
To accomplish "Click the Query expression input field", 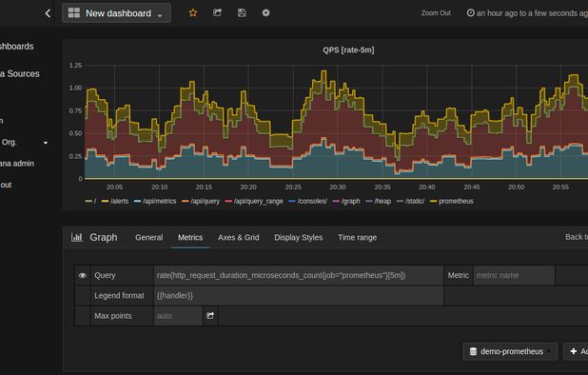I will (x=299, y=275).
